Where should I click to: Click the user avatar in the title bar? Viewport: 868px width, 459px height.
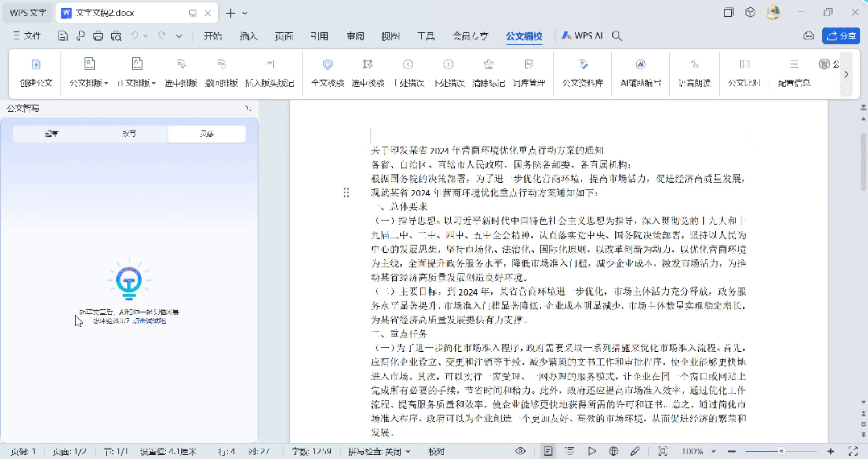773,12
